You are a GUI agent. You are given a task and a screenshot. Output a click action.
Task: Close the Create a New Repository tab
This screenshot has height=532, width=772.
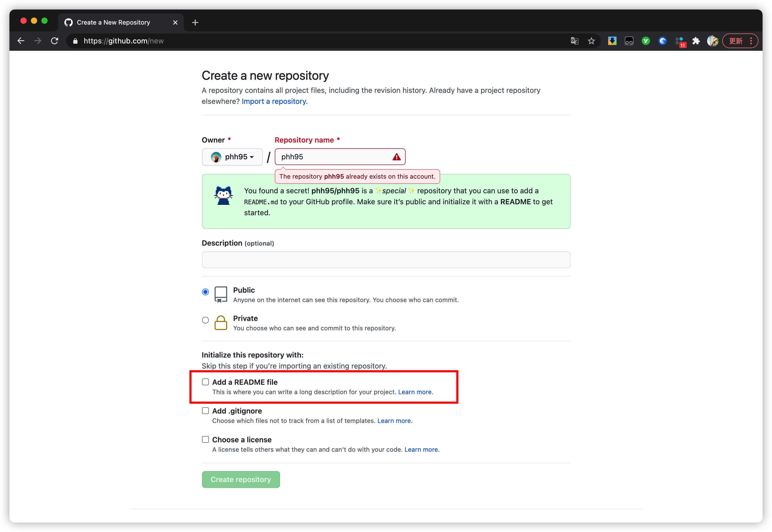pyautogui.click(x=175, y=22)
